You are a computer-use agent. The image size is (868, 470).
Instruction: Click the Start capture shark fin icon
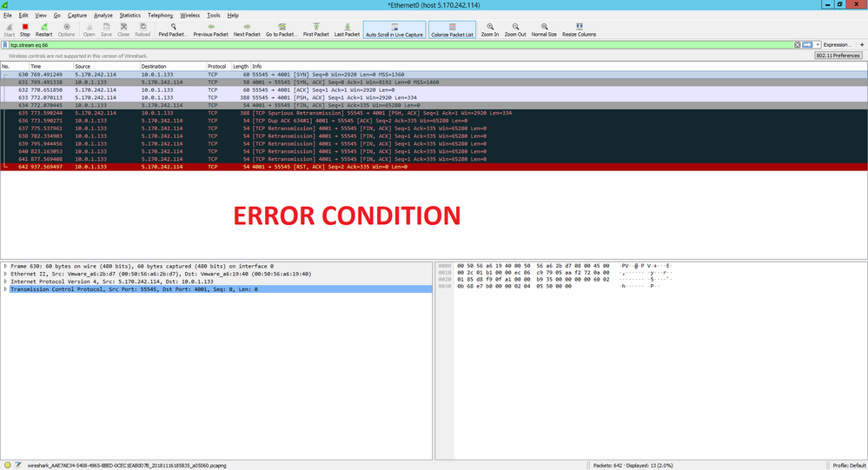click(9, 30)
